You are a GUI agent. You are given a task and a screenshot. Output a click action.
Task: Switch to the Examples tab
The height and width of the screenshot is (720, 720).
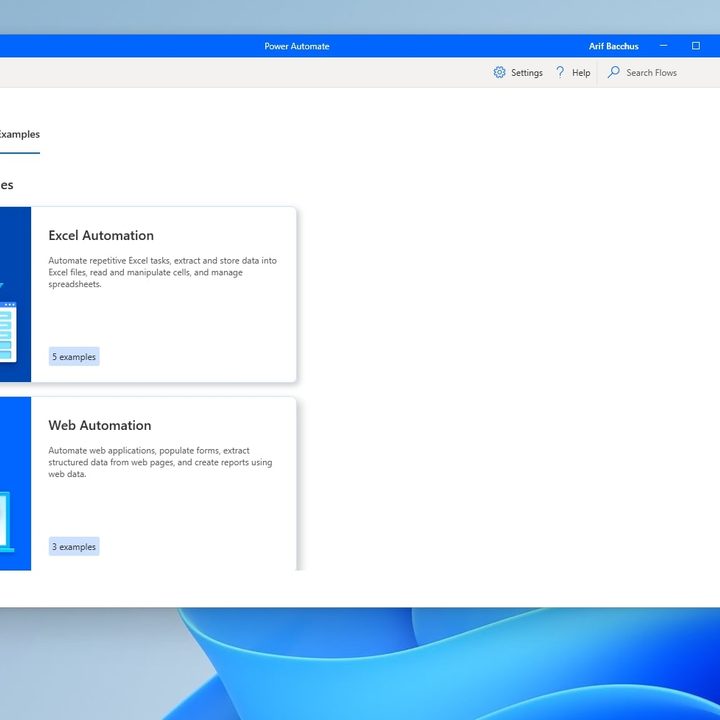tap(19, 135)
